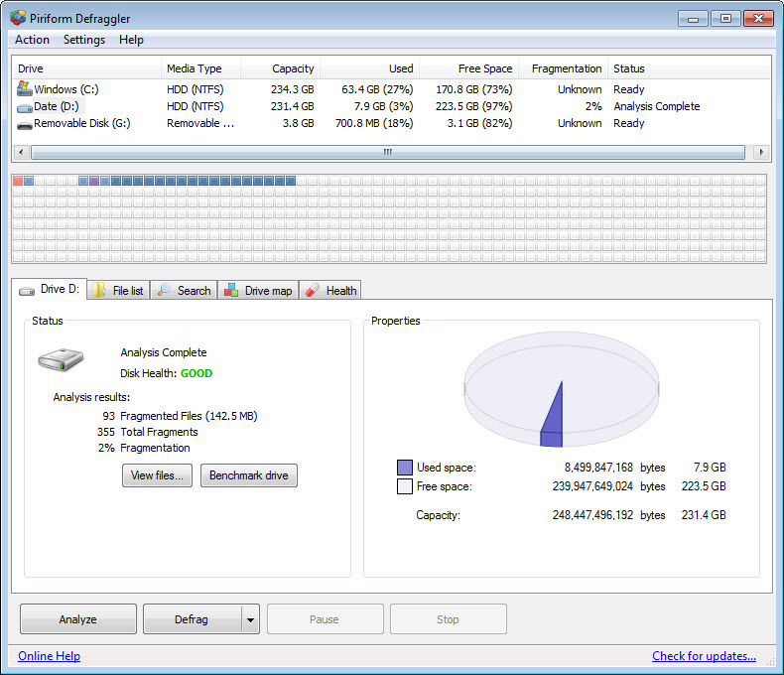Viewport: 784px width, 675px height.
Task: Click the '93 Fragmented Files (142.5 MB)' line
Action: [180, 416]
